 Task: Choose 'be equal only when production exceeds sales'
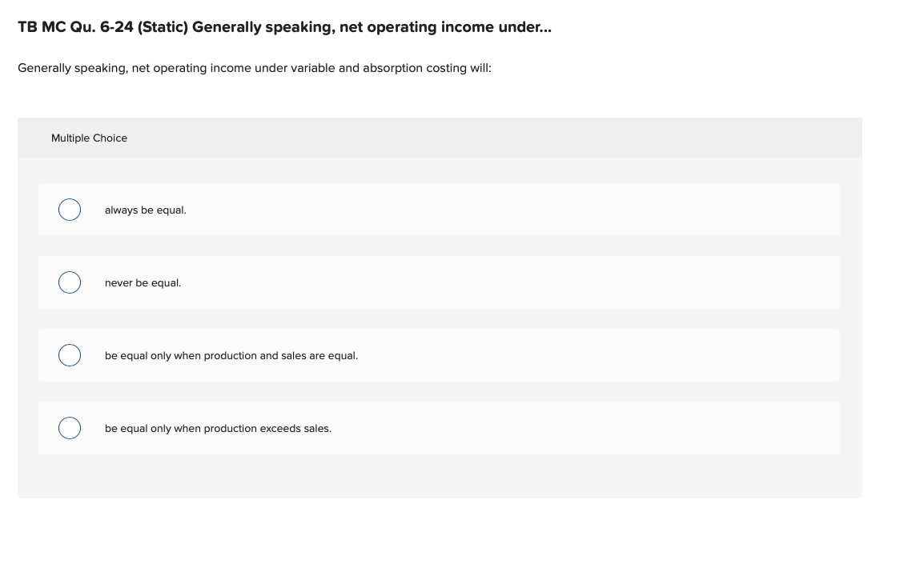[x=70, y=427]
